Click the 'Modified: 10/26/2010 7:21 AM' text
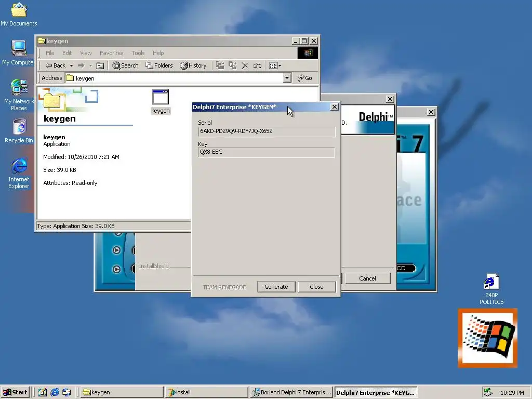Image resolution: width=532 pixels, height=399 pixels. pos(81,157)
